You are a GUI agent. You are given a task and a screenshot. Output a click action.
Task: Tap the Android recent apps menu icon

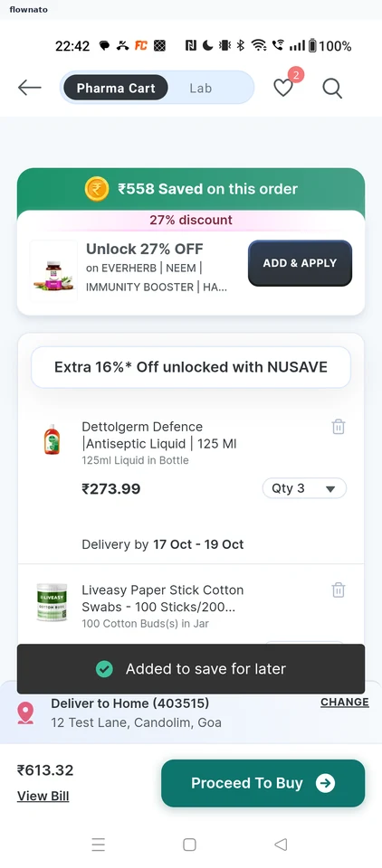click(98, 844)
